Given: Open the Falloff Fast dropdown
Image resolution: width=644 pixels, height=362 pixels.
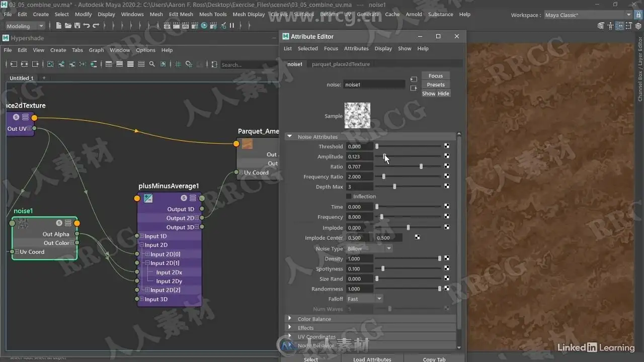Looking at the screenshot, I should click(x=364, y=299).
